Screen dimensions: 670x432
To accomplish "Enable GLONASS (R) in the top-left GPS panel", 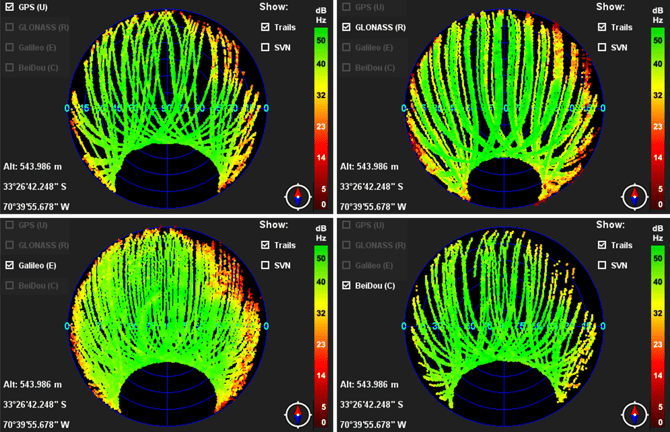I will pos(11,28).
